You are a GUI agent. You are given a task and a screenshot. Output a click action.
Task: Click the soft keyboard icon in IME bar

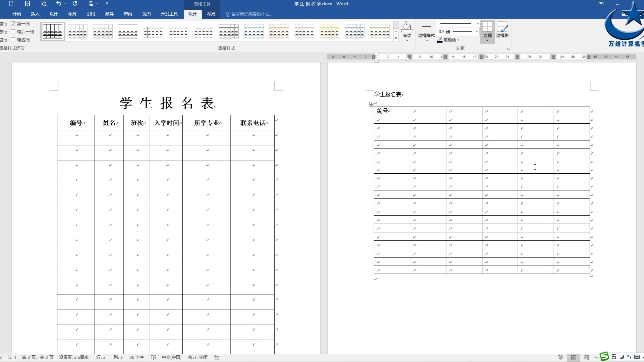[x=637, y=357]
